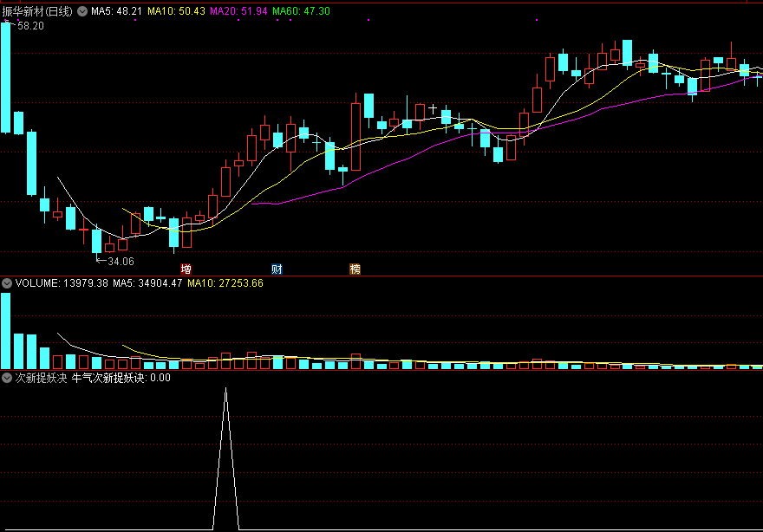Click the MA60: 47.30 label
This screenshot has height=532, width=763.
pyautogui.click(x=301, y=11)
